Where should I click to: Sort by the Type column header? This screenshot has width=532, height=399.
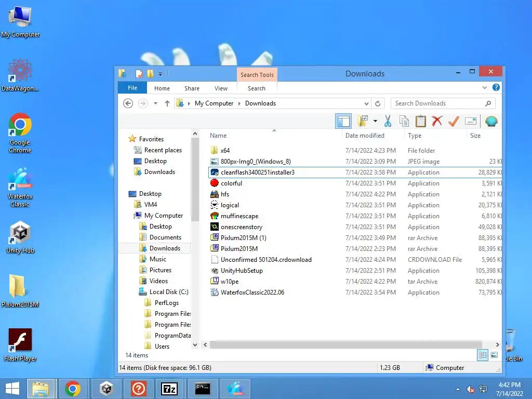tap(415, 136)
